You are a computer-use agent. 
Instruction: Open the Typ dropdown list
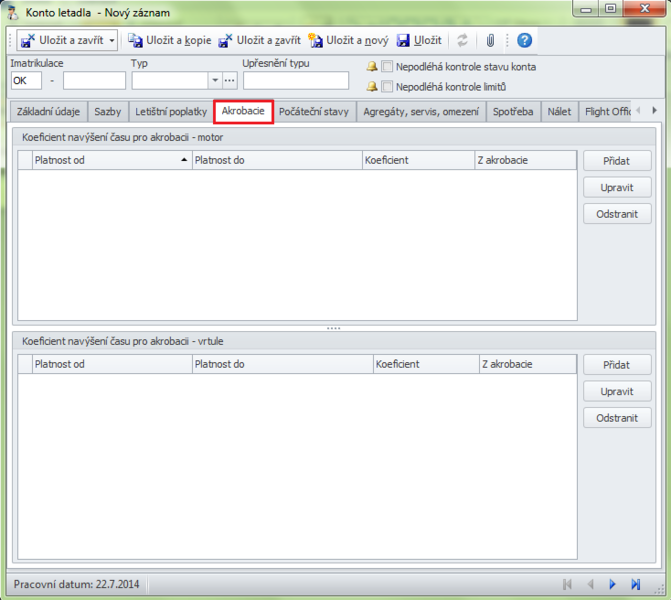[x=214, y=81]
